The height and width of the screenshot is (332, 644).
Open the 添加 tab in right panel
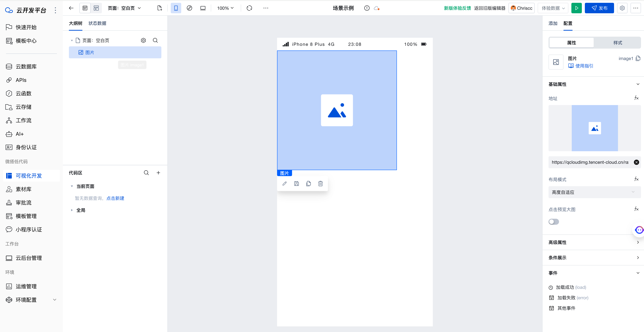click(x=553, y=23)
